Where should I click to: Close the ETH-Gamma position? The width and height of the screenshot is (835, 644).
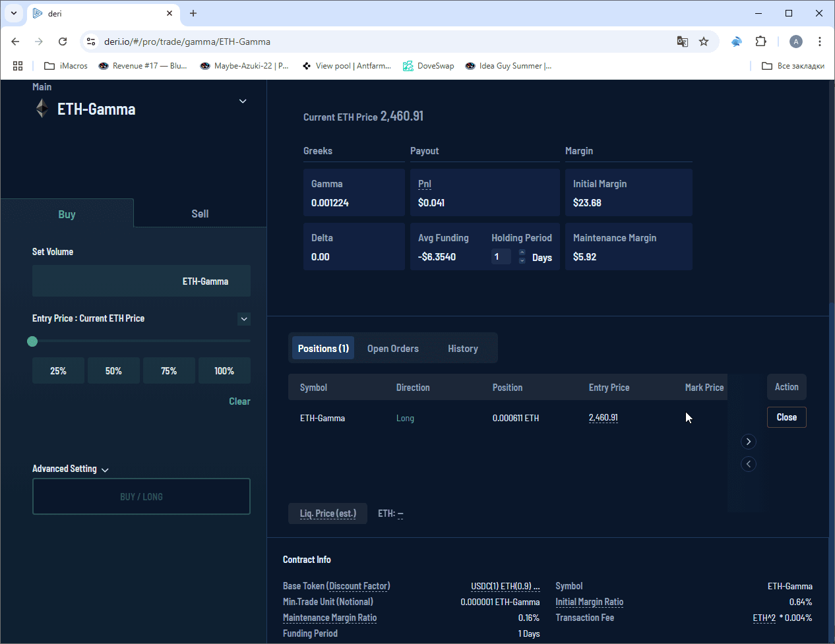point(787,417)
